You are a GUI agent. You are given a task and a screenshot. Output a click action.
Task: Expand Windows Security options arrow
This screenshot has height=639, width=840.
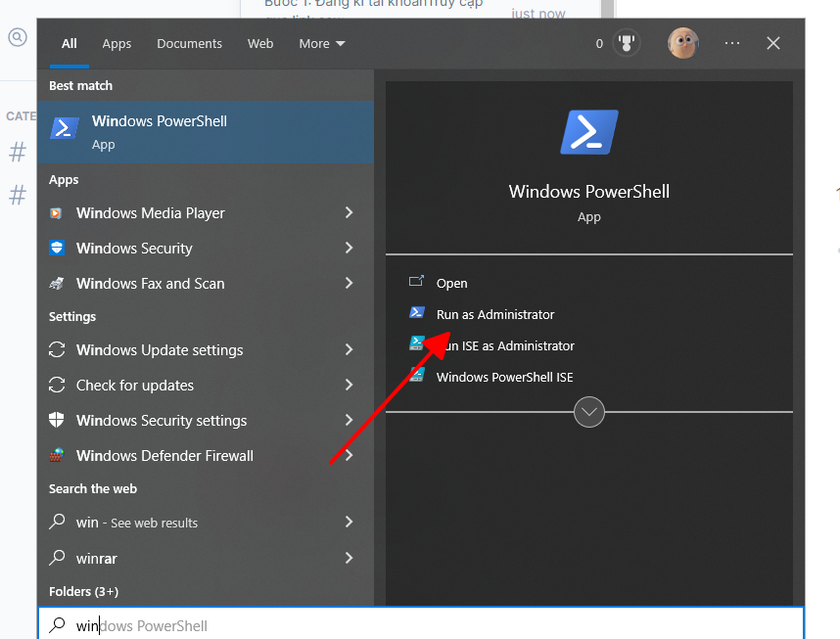pyautogui.click(x=349, y=248)
